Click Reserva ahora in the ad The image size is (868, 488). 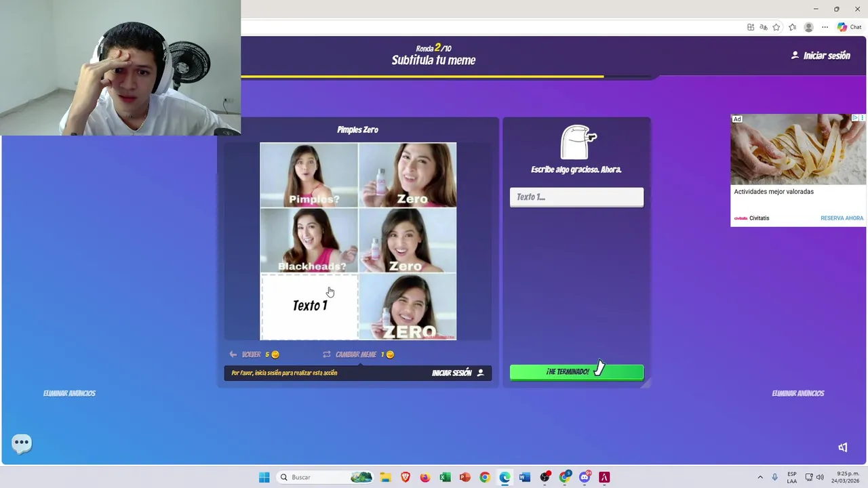(842, 218)
